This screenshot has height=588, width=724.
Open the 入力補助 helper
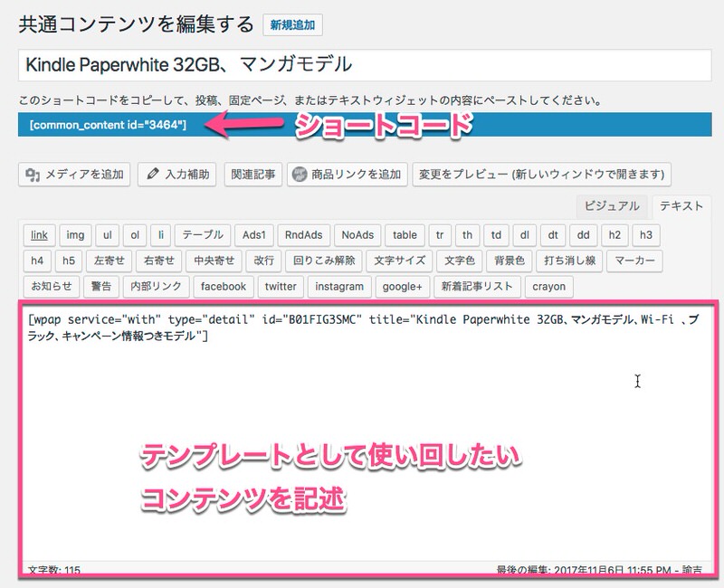click(x=176, y=175)
